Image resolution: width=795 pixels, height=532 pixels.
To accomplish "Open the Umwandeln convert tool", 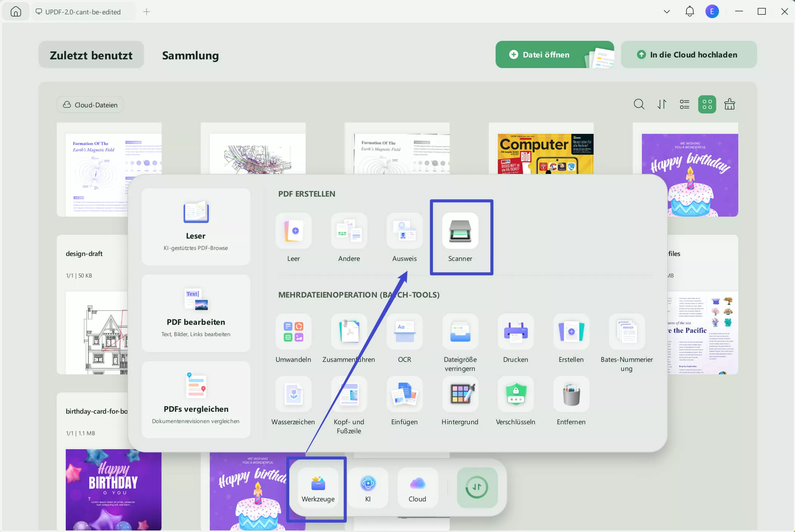I will point(293,332).
